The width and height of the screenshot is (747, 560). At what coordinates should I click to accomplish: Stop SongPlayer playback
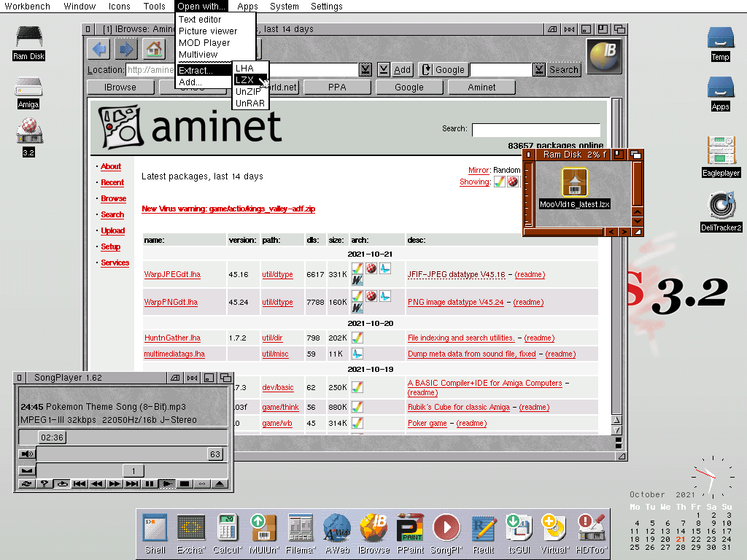tap(185, 484)
